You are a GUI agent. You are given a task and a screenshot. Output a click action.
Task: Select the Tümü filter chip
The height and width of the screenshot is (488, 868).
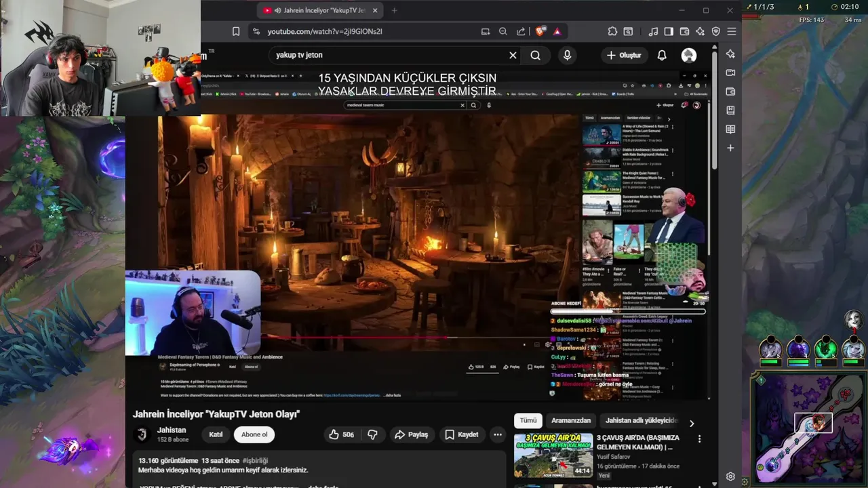point(528,420)
